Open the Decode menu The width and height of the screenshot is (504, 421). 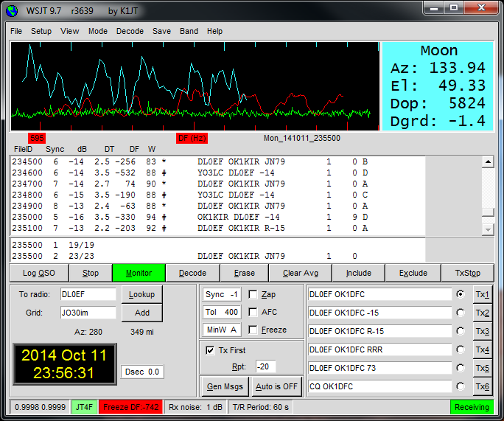click(x=130, y=32)
